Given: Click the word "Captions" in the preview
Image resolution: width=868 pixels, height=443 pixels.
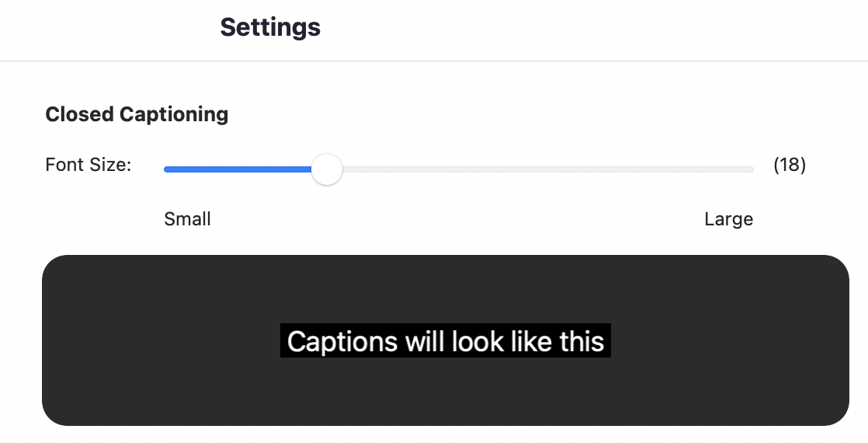Looking at the screenshot, I should point(343,341).
